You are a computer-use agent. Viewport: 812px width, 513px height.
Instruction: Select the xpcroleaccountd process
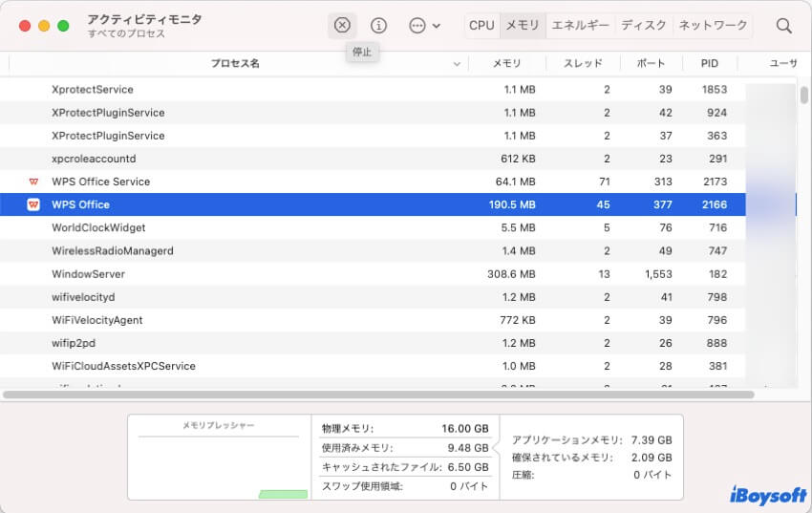tap(373, 159)
